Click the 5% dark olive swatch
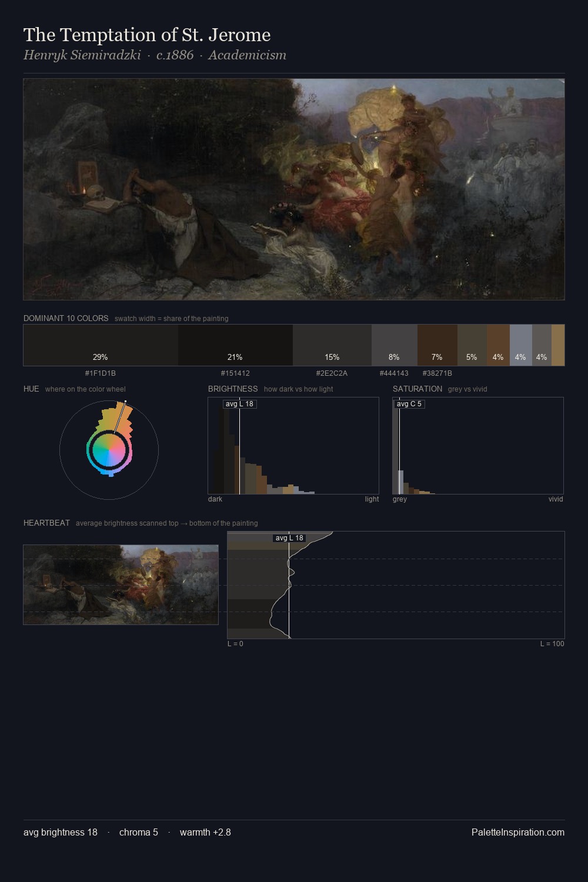 click(472, 345)
